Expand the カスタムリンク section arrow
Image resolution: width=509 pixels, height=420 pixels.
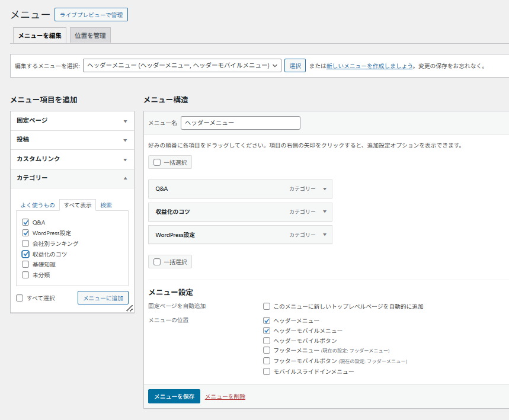(125, 159)
